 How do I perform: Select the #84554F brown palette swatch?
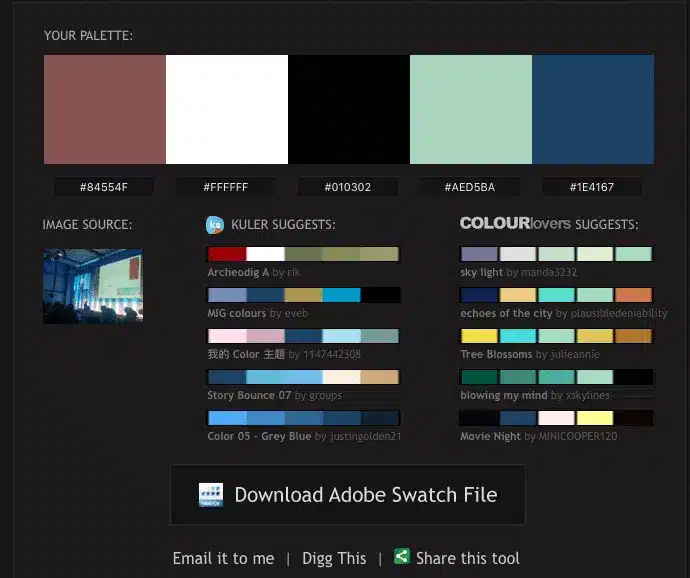tap(104, 109)
